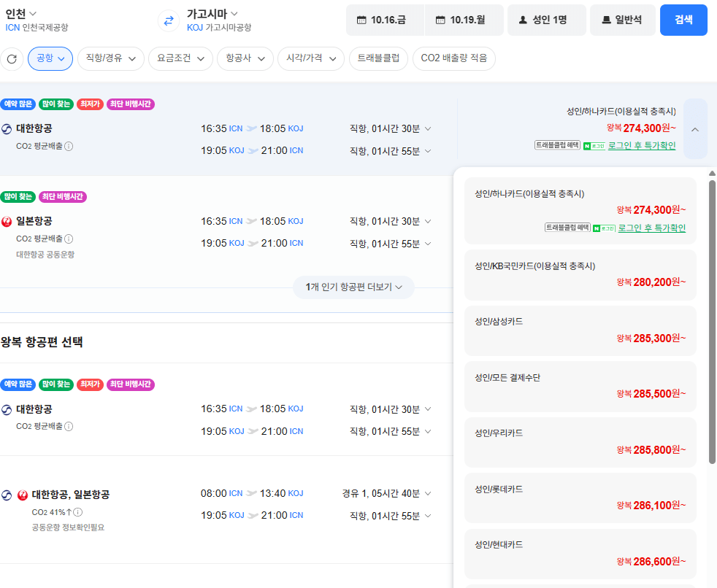This screenshot has width=717, height=588.
Task: Select 성인/현대카드 fare 286,600원
Action: [x=580, y=554]
